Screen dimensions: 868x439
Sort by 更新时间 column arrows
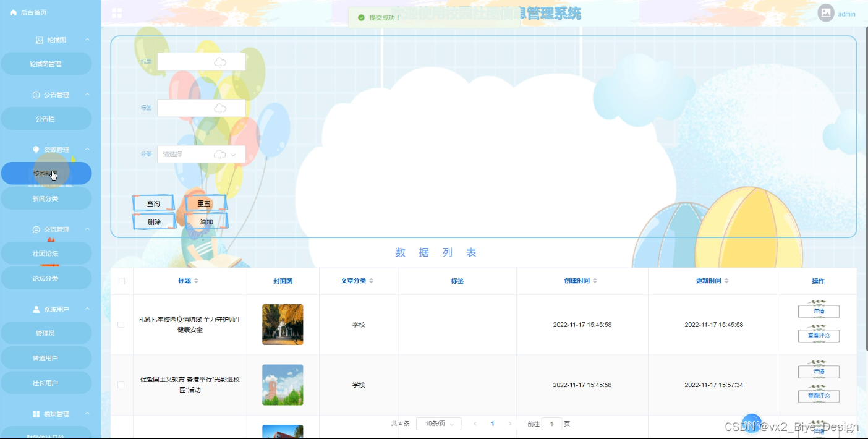point(726,281)
